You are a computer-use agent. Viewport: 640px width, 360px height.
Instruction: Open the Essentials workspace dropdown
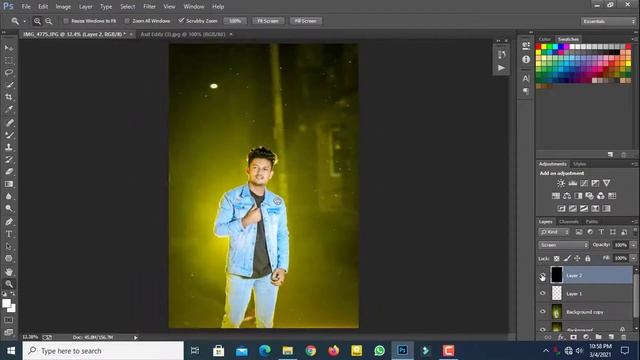coord(608,21)
